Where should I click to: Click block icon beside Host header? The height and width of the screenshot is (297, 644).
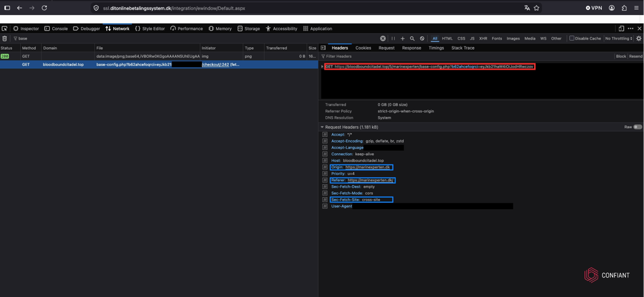click(x=325, y=160)
